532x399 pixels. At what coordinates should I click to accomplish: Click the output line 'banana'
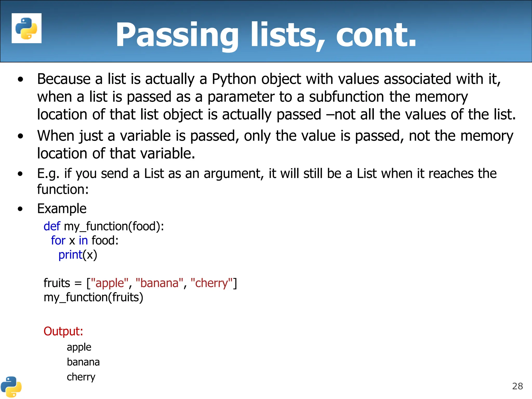coord(83,362)
